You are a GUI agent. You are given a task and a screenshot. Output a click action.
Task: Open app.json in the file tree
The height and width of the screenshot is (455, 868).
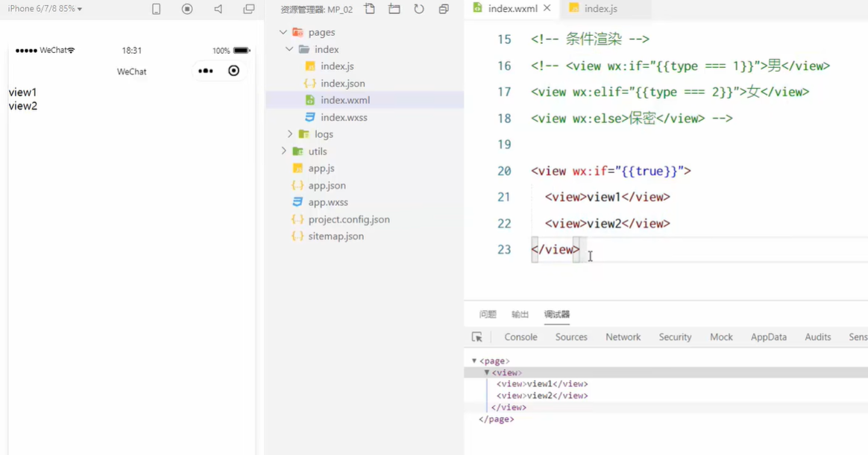tap(327, 186)
